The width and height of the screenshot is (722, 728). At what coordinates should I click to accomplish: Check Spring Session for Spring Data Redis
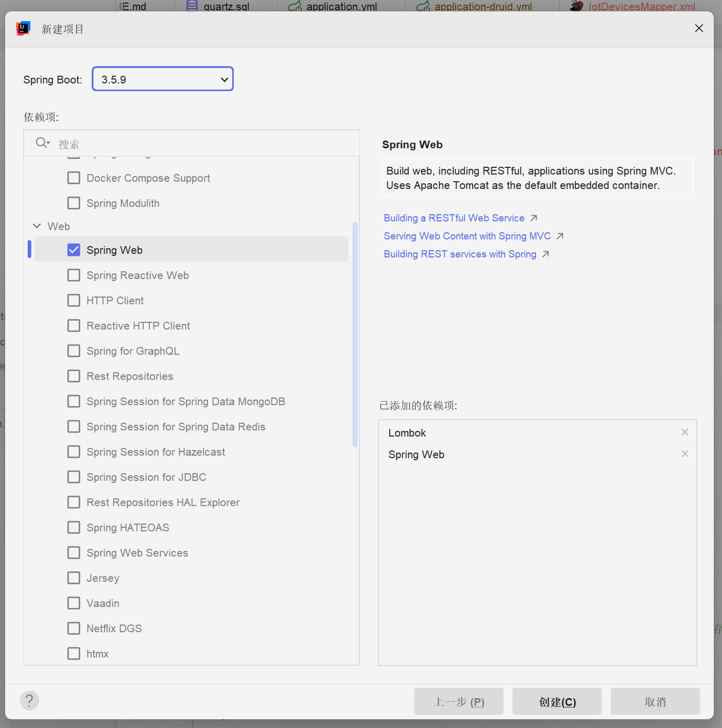coord(74,426)
